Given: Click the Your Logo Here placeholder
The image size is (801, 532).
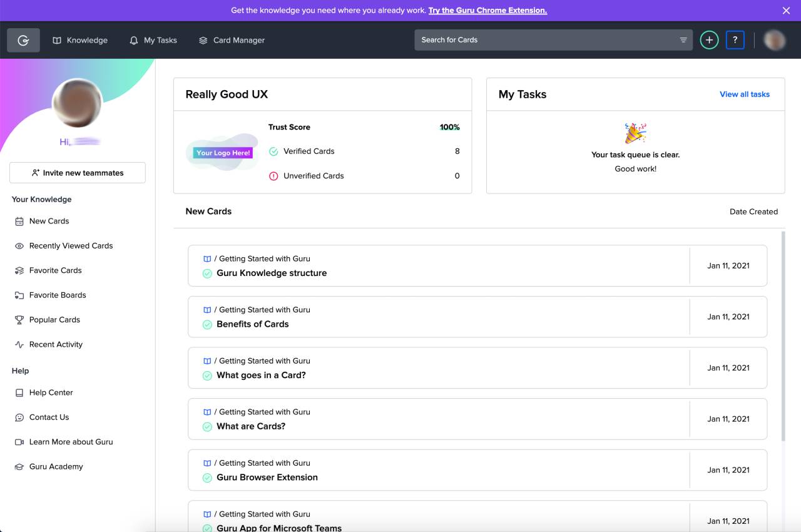Looking at the screenshot, I should point(223,153).
